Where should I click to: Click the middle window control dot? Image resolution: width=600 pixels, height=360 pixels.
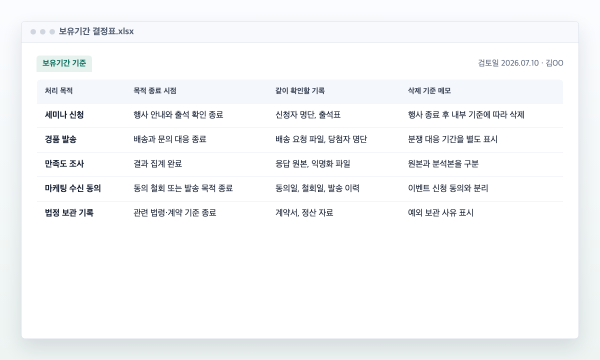click(x=43, y=32)
